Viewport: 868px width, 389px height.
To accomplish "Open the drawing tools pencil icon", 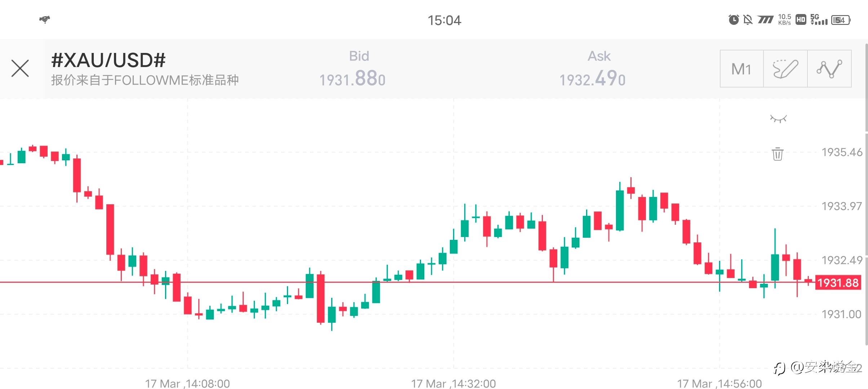I will [785, 69].
